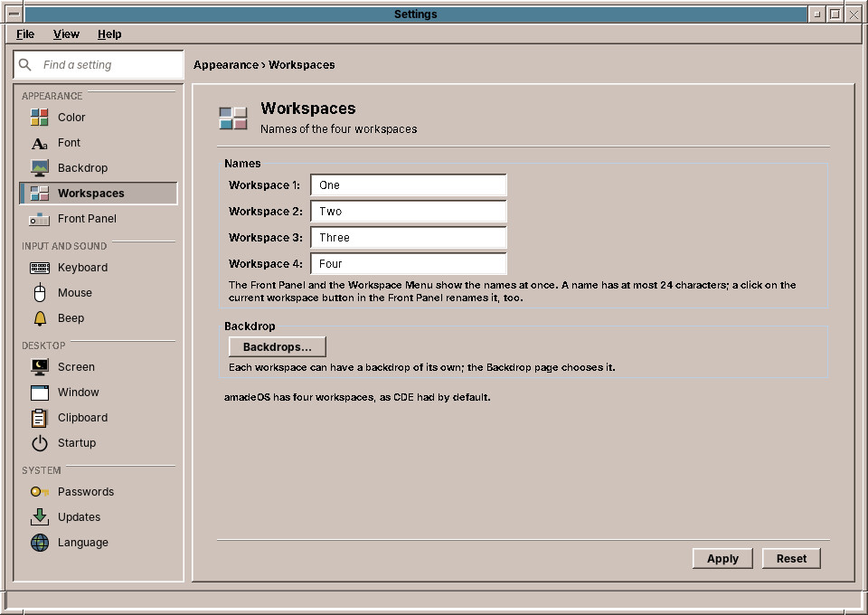Image resolution: width=868 pixels, height=615 pixels.
Task: Select the Window label
Action: point(78,393)
